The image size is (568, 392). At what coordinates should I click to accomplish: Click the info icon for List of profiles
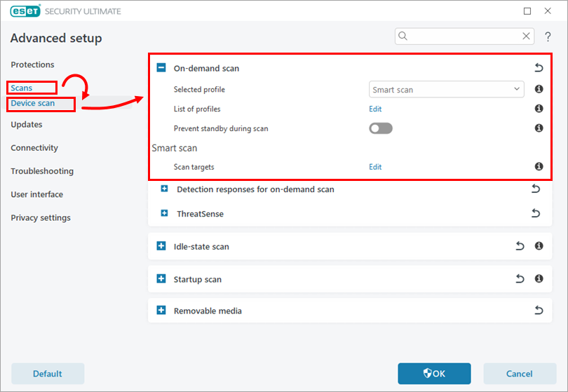(x=539, y=109)
